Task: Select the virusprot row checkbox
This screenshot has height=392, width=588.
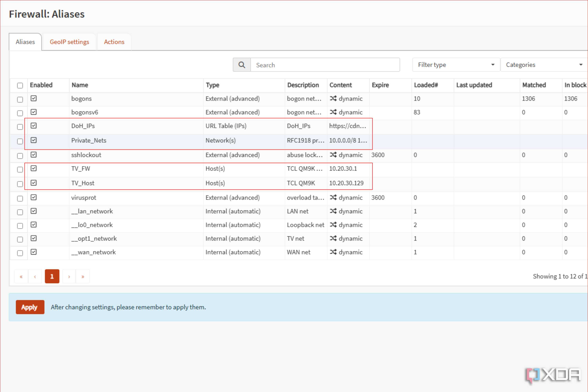Action: point(20,199)
